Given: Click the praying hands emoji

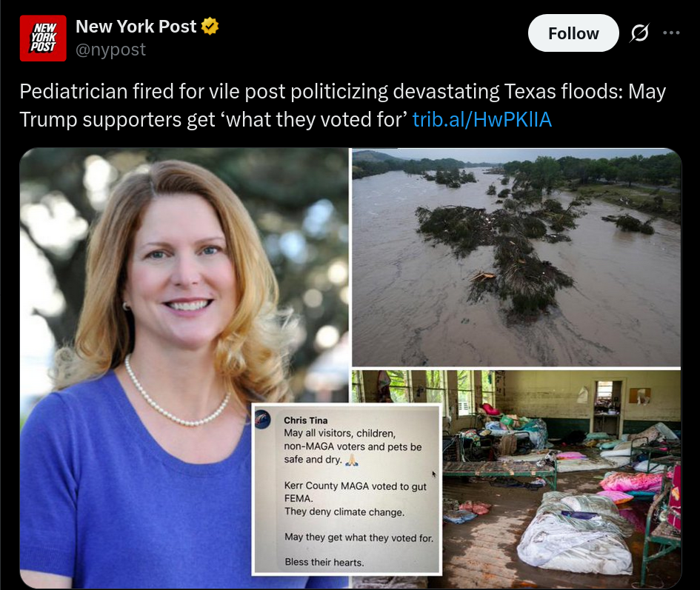Looking at the screenshot, I should [x=353, y=460].
